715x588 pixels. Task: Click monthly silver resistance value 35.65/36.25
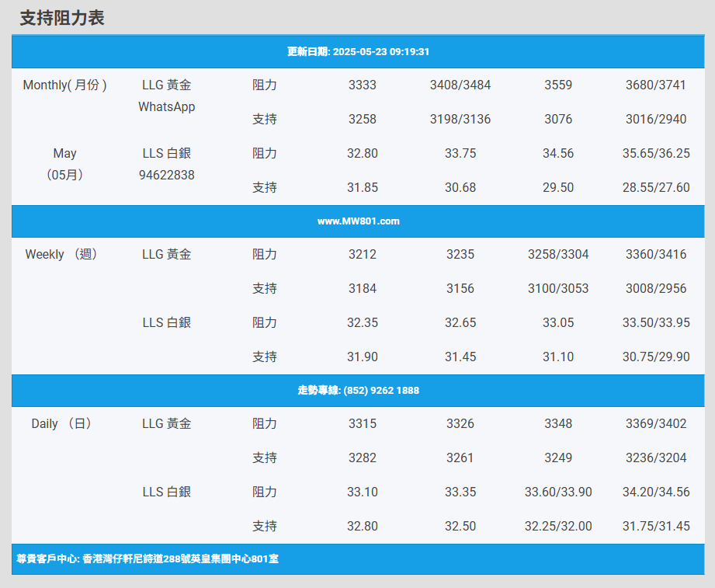(656, 154)
